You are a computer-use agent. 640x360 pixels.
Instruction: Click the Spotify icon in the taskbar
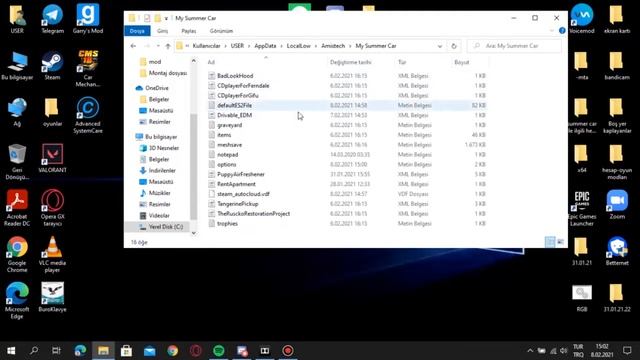coord(219,351)
